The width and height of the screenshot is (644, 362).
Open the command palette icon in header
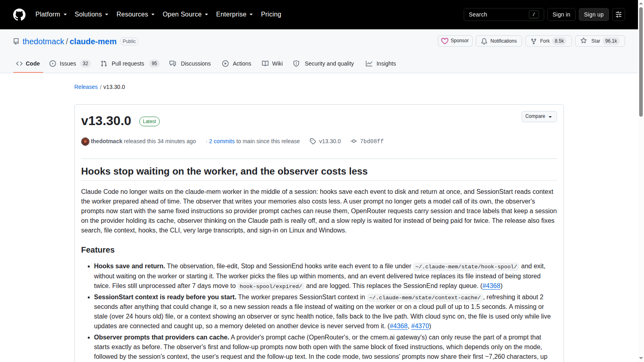click(x=619, y=14)
